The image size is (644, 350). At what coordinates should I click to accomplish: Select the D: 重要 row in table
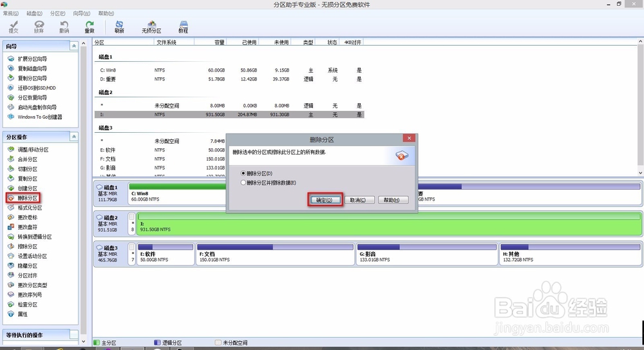pos(229,79)
